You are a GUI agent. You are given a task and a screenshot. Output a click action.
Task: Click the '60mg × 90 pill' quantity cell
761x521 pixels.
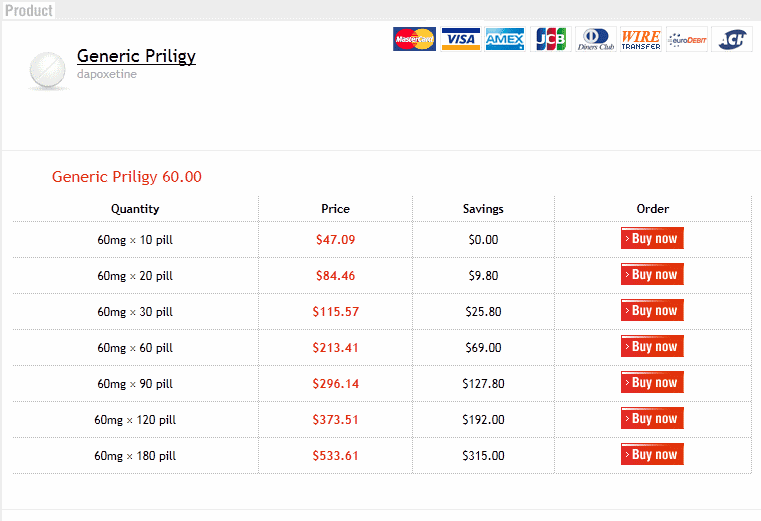tap(135, 384)
